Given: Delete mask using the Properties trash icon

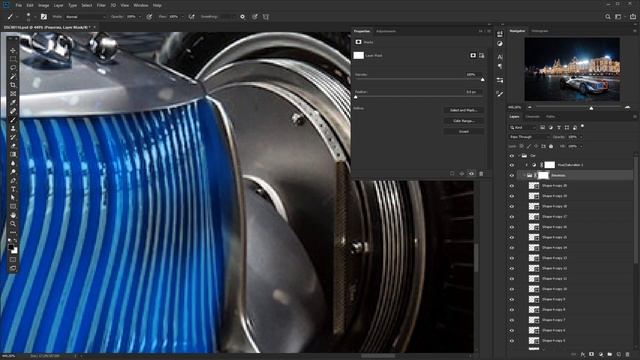Looking at the screenshot, I should 481,174.
